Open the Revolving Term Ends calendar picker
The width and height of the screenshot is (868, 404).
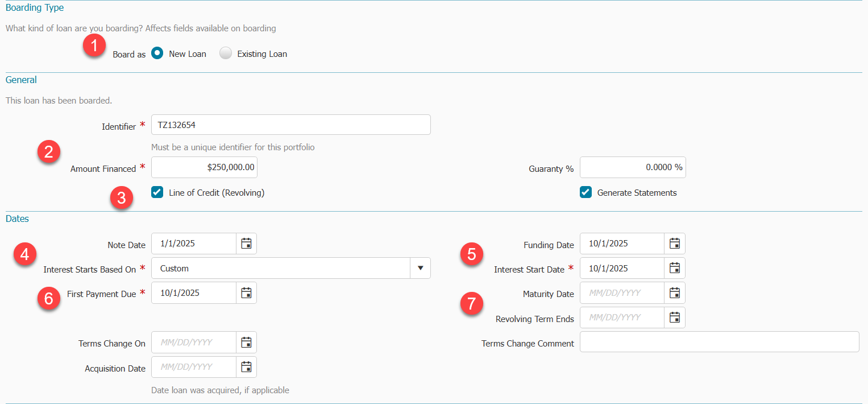[x=675, y=318]
